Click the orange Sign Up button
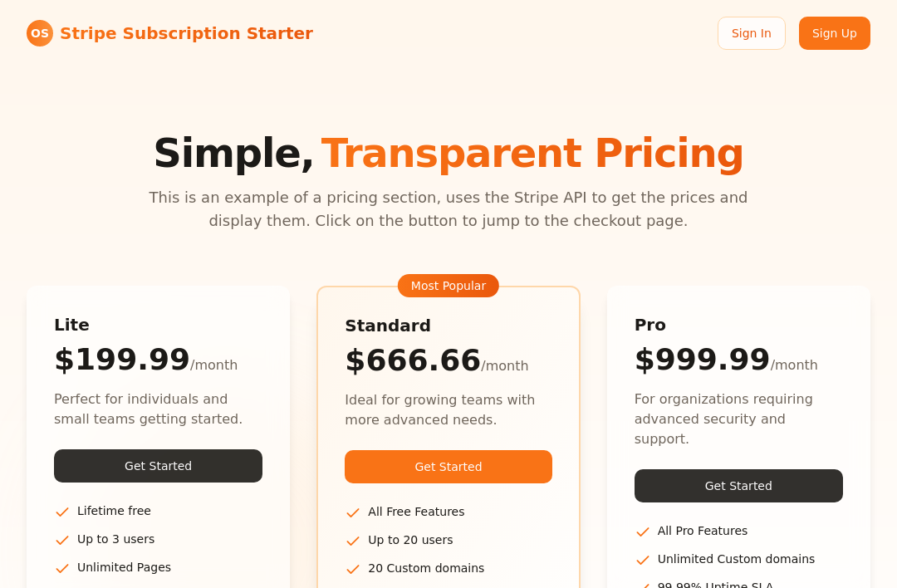Viewport: 897px width, 588px height. (834, 33)
